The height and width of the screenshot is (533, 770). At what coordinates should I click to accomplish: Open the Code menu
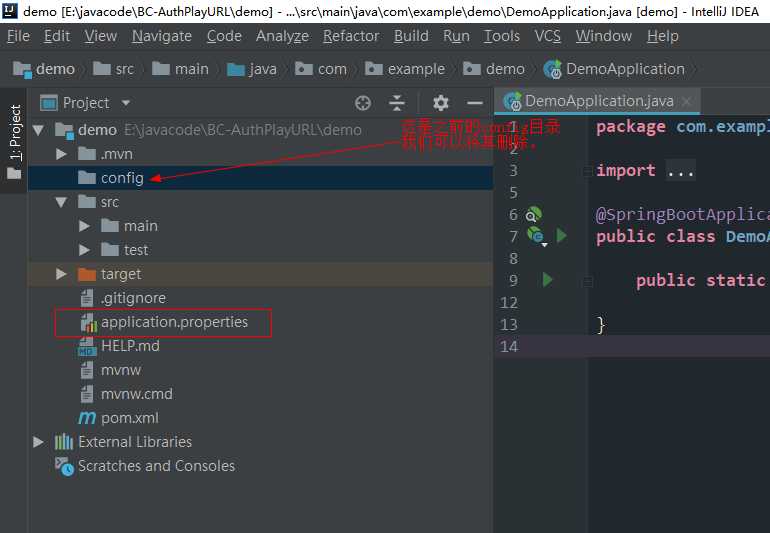pyautogui.click(x=224, y=36)
